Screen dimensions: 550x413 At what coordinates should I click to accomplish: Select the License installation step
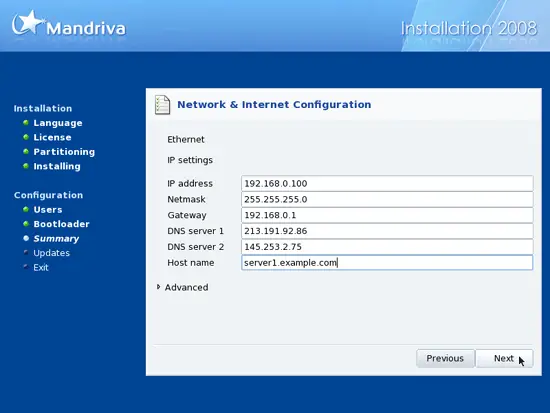pos(52,137)
